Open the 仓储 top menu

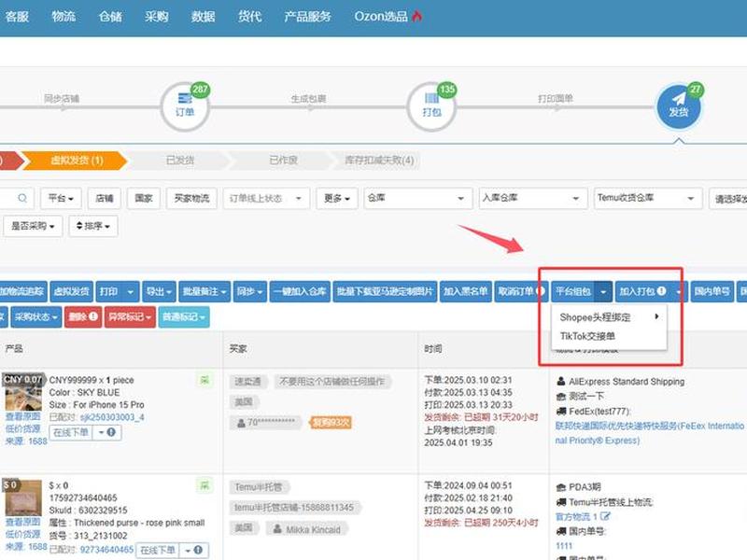tap(110, 17)
